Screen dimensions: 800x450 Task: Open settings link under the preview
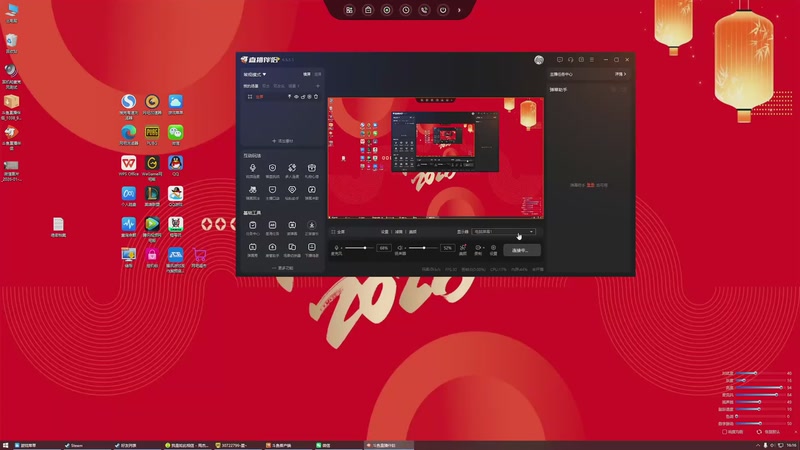[385, 232]
